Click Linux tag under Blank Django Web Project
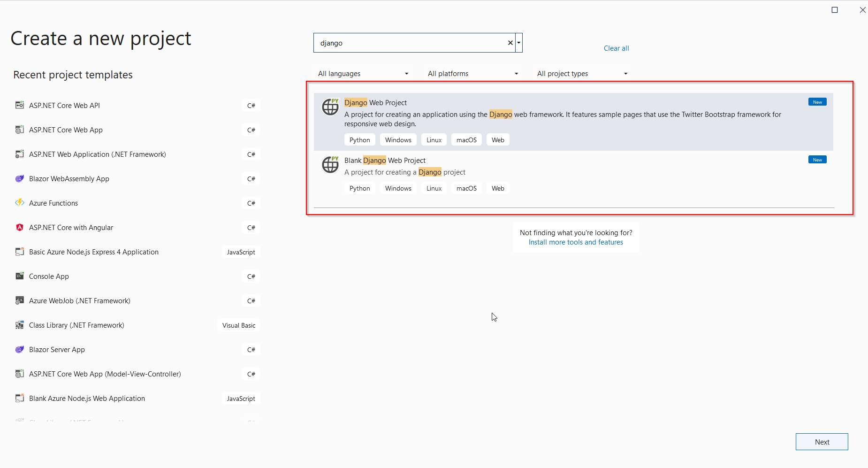Screen dimensions: 868x468 click(x=434, y=188)
